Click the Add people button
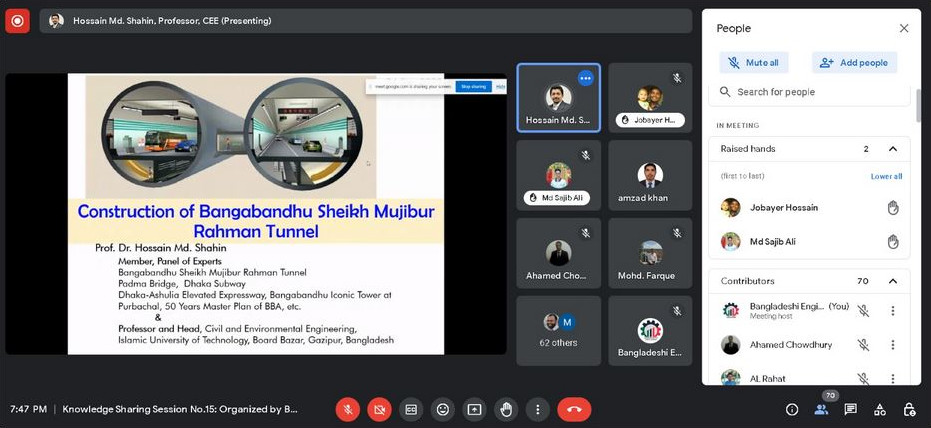The width and height of the screenshot is (931, 428). click(854, 62)
